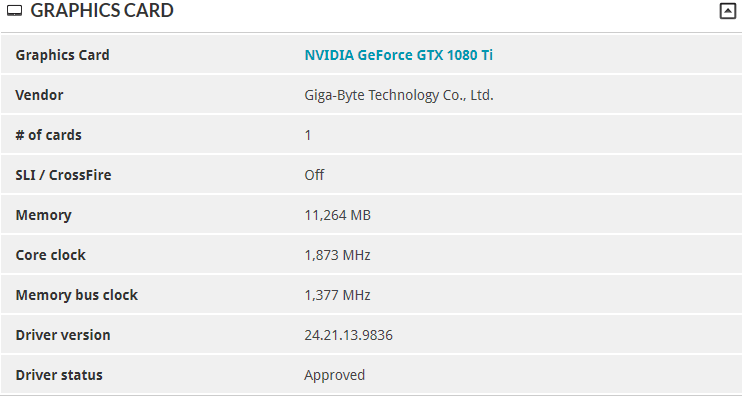Click the Approved driver status value

pyautogui.click(x=335, y=375)
